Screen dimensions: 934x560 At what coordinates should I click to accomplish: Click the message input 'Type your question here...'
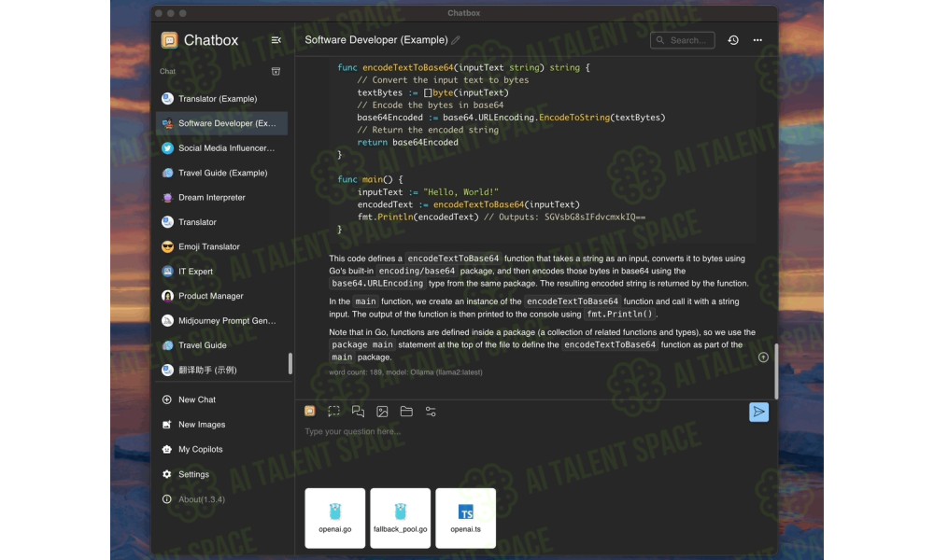(353, 431)
